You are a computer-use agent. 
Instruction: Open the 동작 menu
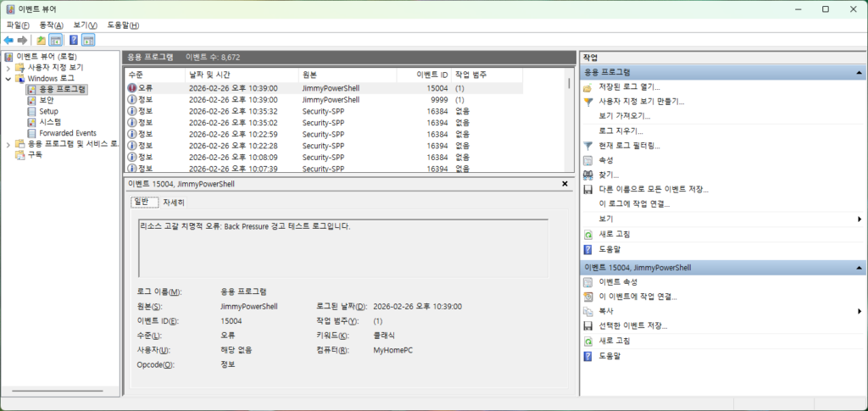pyautogui.click(x=51, y=25)
